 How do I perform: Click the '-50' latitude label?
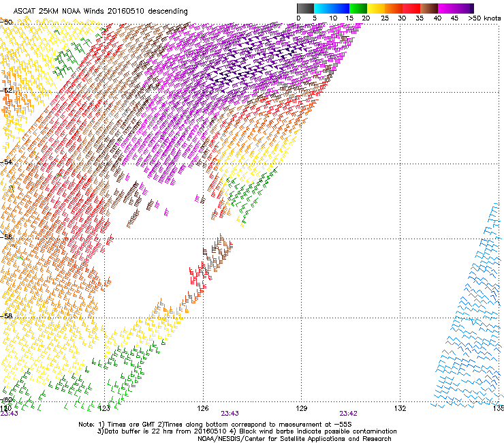point(6,22)
